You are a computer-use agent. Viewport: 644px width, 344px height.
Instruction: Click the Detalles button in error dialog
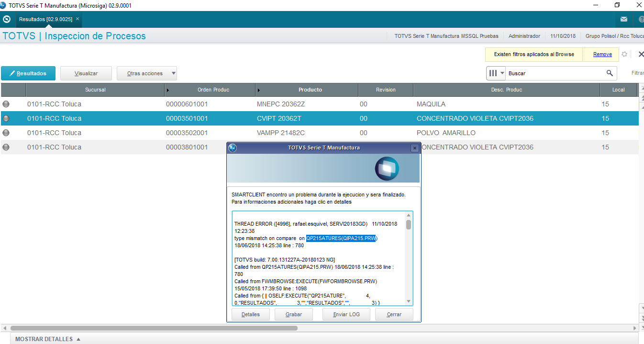click(251, 314)
